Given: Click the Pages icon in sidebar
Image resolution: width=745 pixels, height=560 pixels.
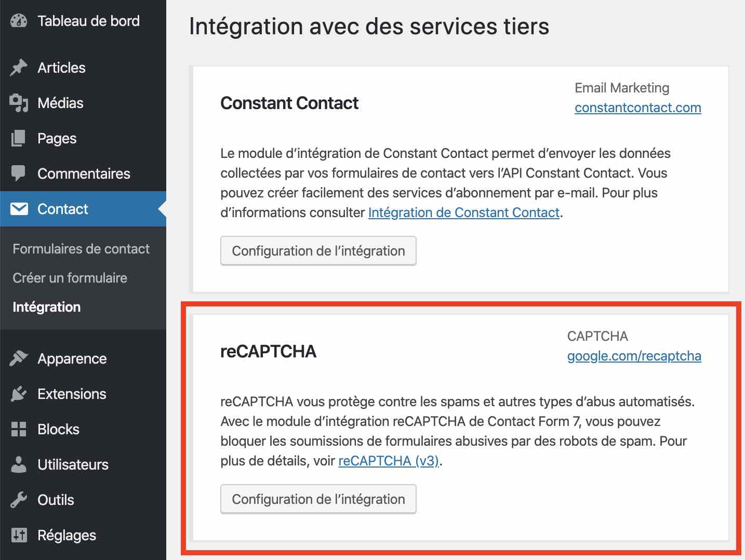Looking at the screenshot, I should pyautogui.click(x=19, y=138).
